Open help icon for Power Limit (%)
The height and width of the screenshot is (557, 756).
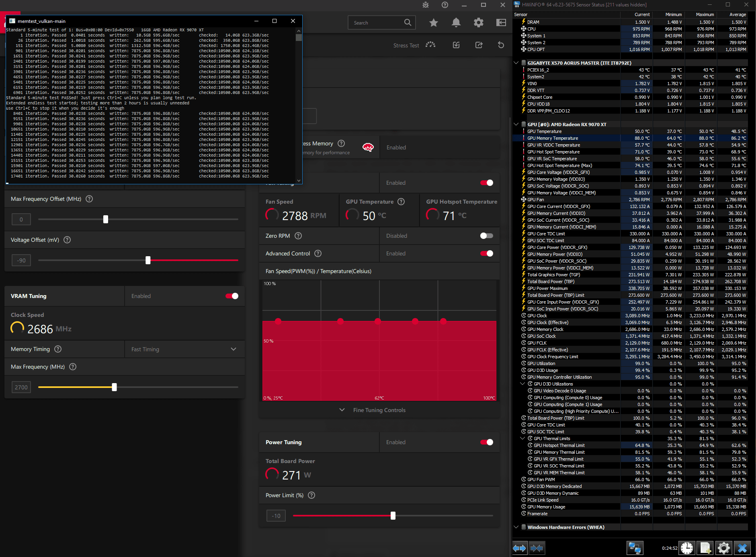pyautogui.click(x=311, y=495)
